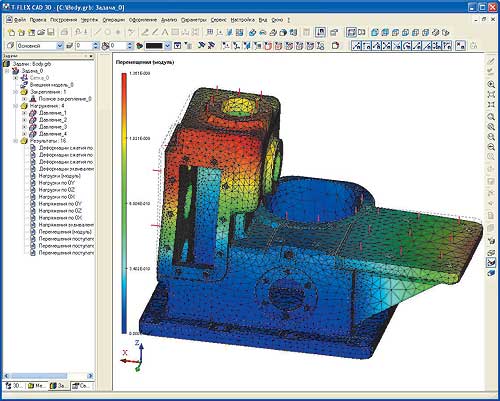Open the Параметры menu
The height and width of the screenshot is (401, 500).
[194, 20]
